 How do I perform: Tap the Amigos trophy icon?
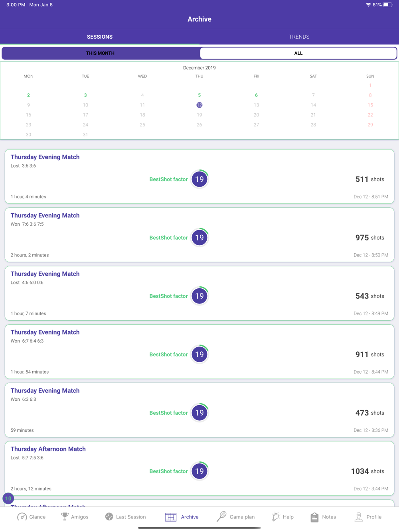tap(65, 517)
